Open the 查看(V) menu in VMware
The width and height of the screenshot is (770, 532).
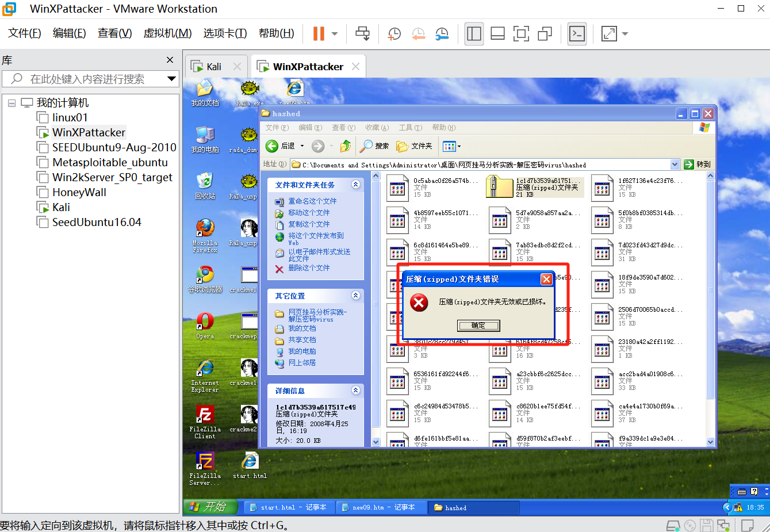(x=114, y=33)
